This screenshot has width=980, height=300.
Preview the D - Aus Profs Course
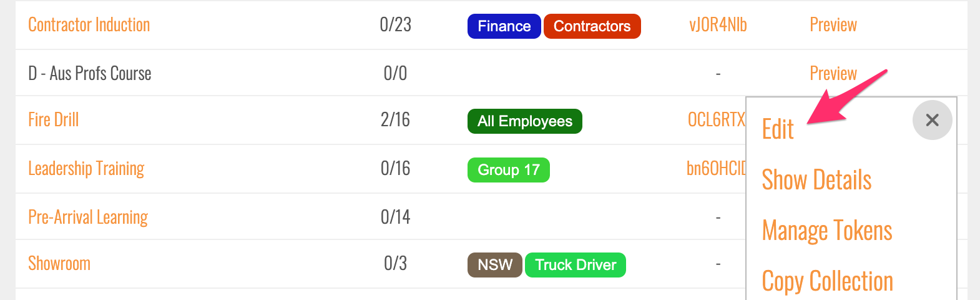[833, 74]
